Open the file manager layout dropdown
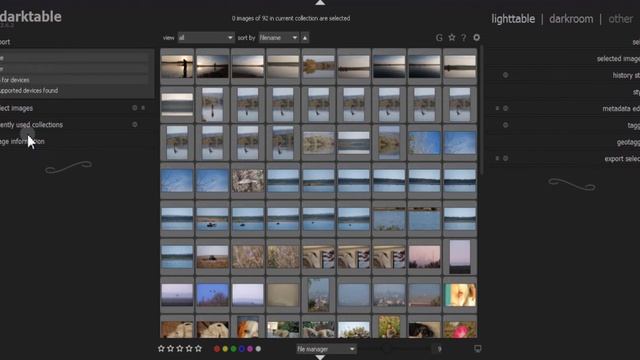640x360 pixels. 326,349
